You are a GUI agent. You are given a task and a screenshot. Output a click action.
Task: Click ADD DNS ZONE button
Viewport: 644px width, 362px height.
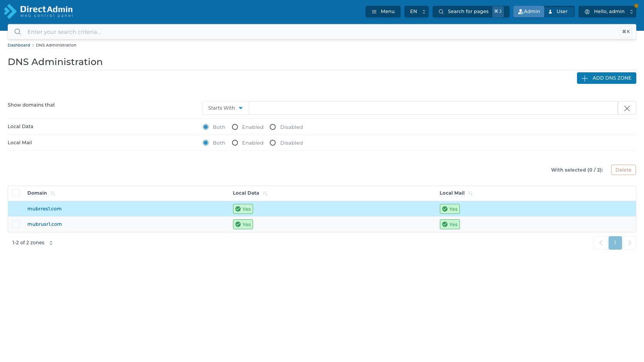click(x=606, y=78)
